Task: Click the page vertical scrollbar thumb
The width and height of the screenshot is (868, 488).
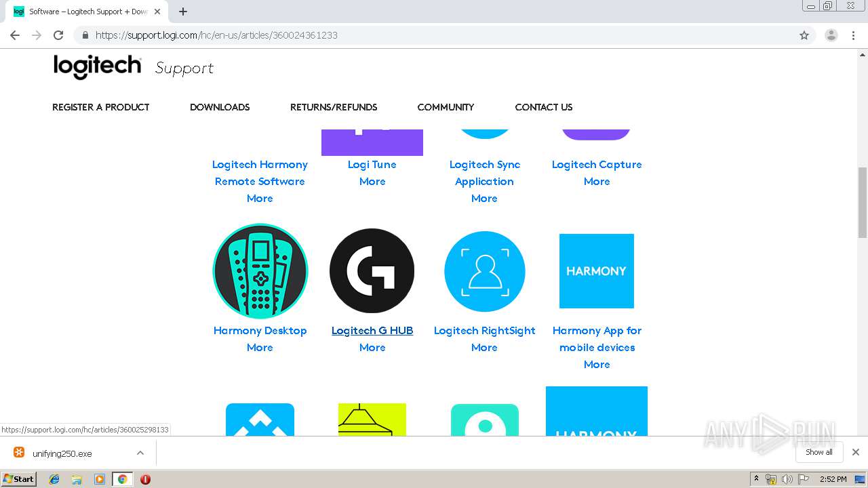Action: [x=863, y=202]
